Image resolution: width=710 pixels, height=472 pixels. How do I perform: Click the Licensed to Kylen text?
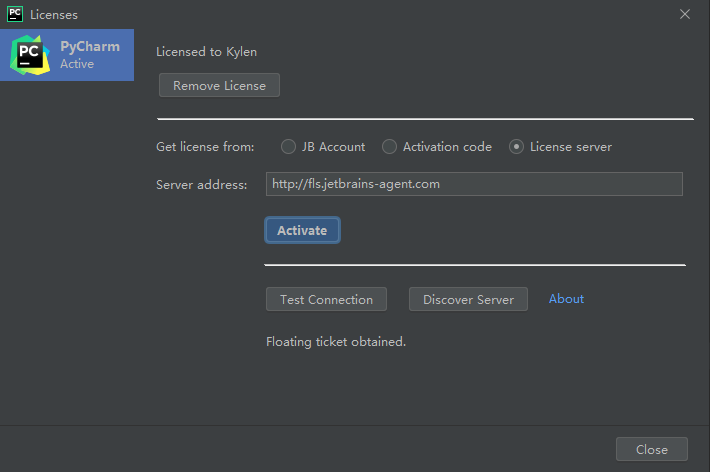pos(214,52)
